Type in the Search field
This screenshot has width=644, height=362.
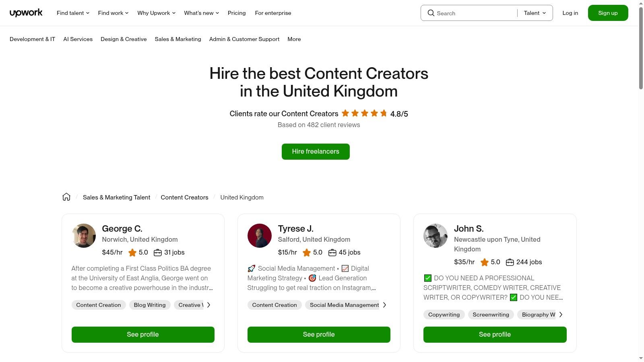[475, 13]
